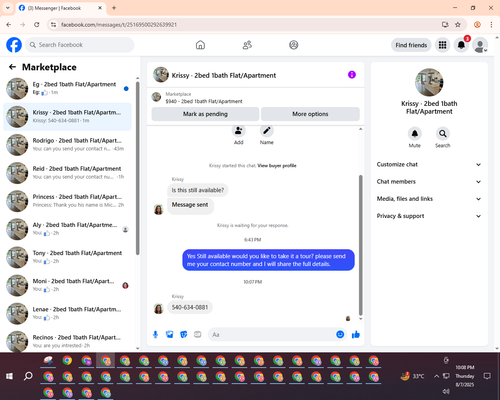Click chat message area scrollbar
500x400 pixels.
coord(360,245)
